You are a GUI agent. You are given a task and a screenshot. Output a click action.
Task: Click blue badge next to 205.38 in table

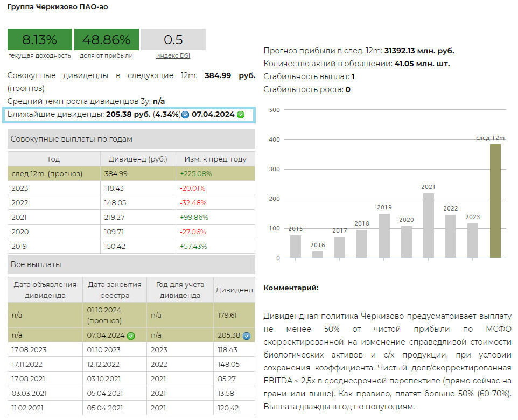[x=247, y=335]
